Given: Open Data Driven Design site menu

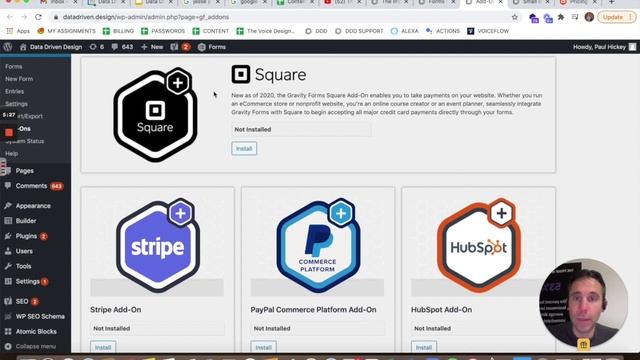Looking at the screenshot, I should click(x=51, y=47).
